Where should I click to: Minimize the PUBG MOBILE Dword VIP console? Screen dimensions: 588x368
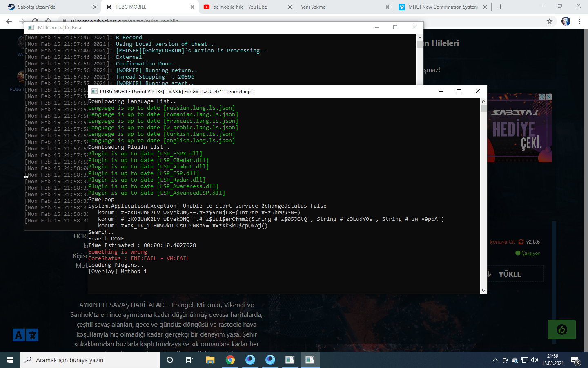[441, 91]
